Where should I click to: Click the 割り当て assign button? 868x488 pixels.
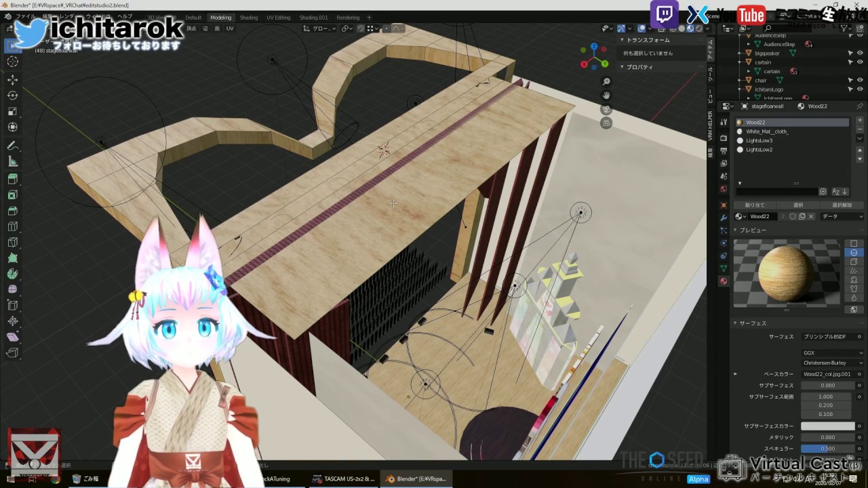[x=755, y=205]
